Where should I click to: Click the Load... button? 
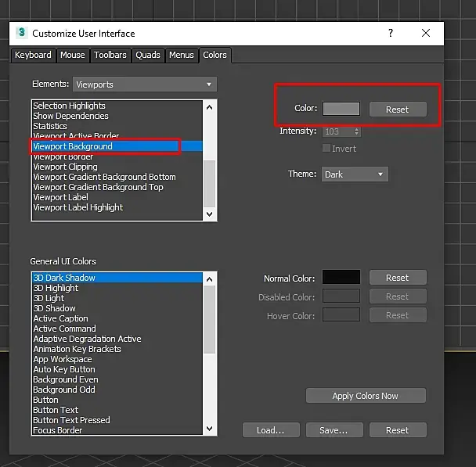pos(271,430)
